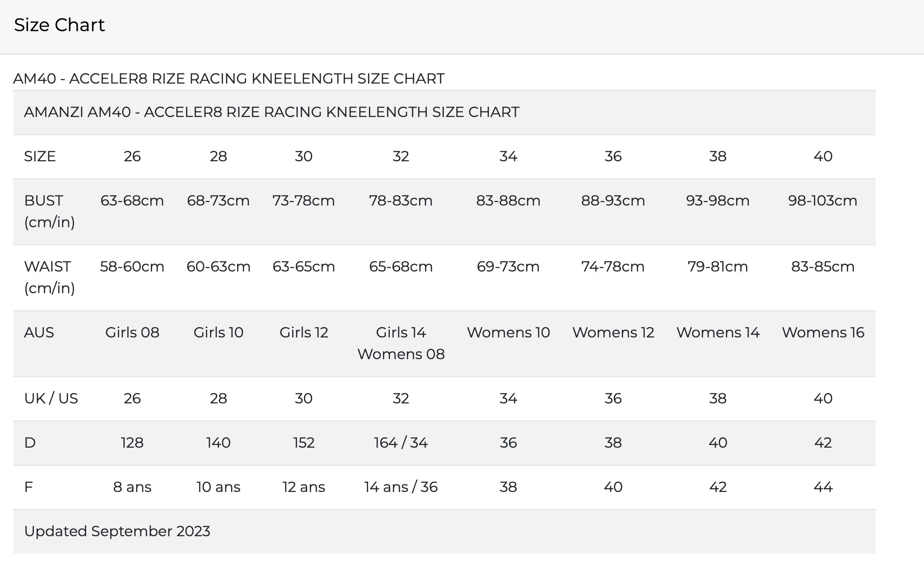Click the Size Chart heading
Image resolution: width=924 pixels, height=571 pixels.
point(60,25)
